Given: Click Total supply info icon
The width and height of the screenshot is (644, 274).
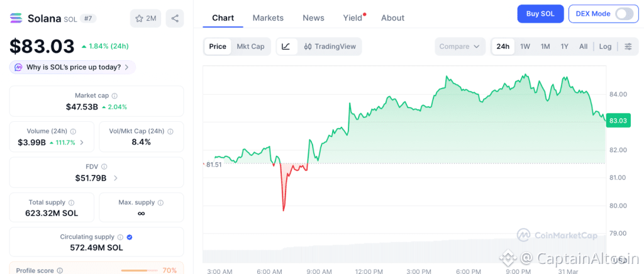Looking at the screenshot, I should click(x=72, y=203).
